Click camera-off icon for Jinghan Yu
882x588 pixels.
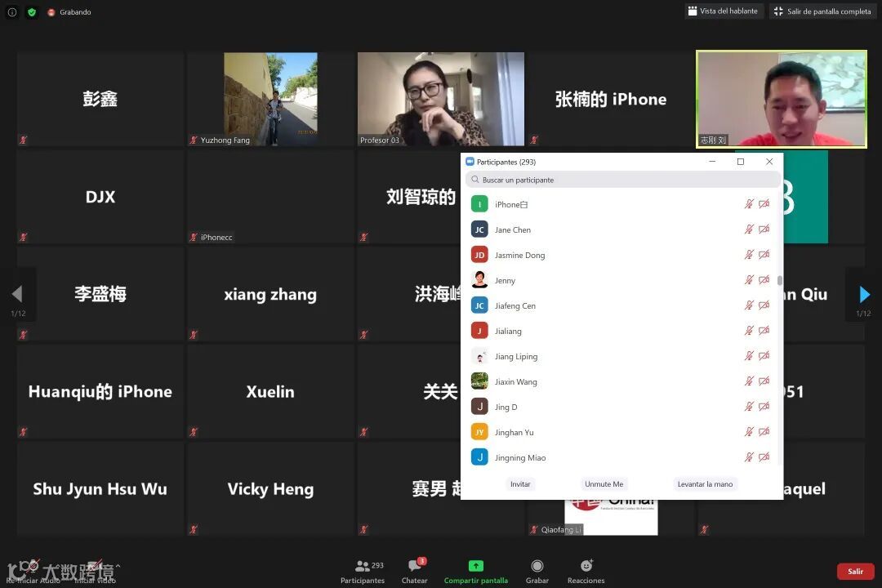coord(764,432)
